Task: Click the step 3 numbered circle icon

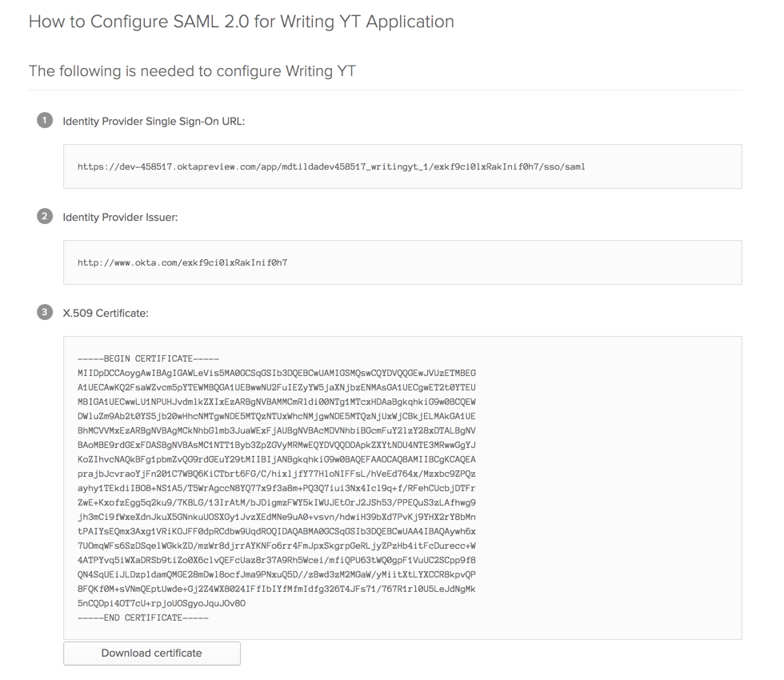Action: (45, 313)
